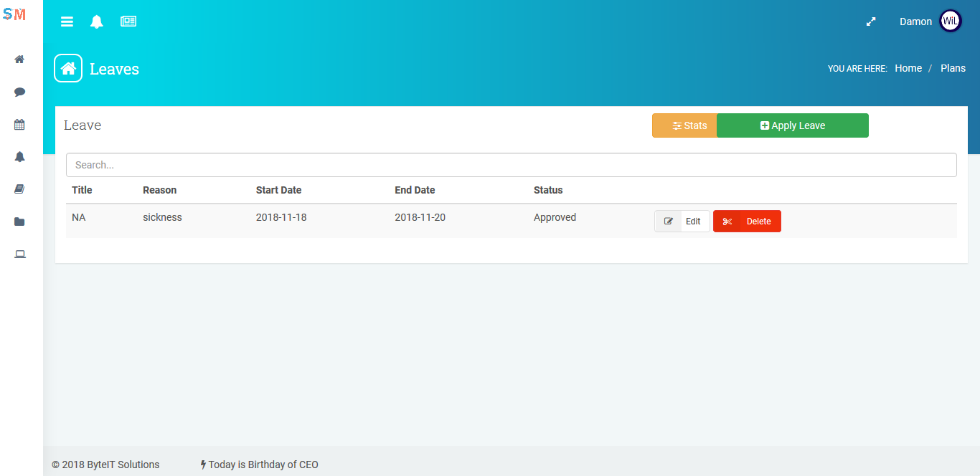Go to Home breadcrumb link
Viewport: 980px width, 476px height.
pos(908,68)
